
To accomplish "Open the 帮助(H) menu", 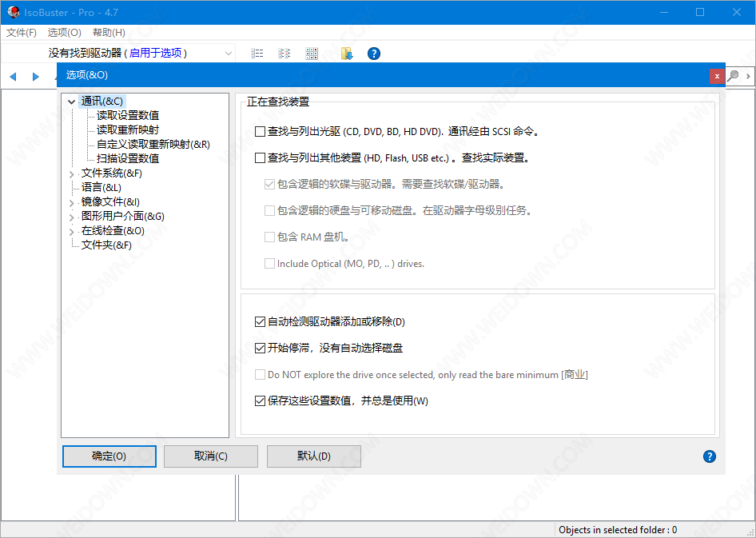I will click(109, 33).
